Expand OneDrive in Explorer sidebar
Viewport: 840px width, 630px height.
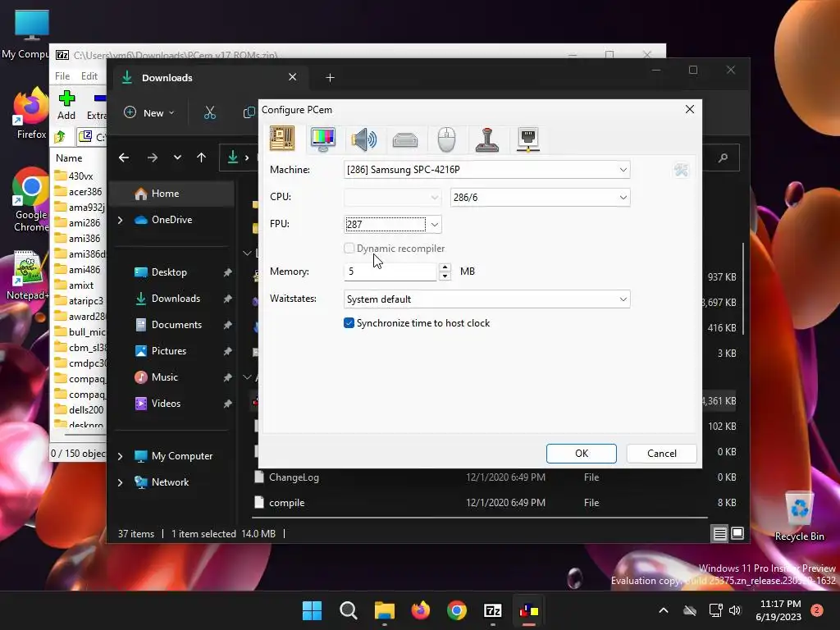pos(120,220)
